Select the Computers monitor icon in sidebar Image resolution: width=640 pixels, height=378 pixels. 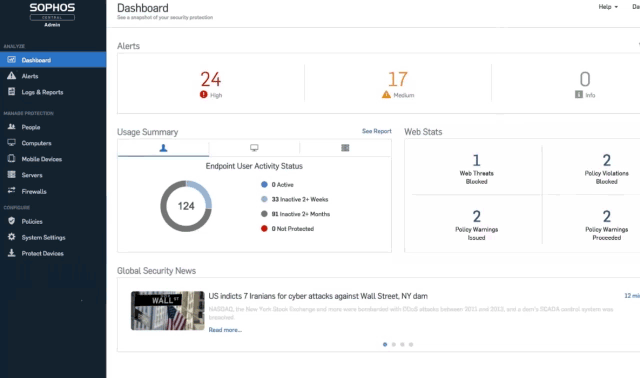(11, 142)
